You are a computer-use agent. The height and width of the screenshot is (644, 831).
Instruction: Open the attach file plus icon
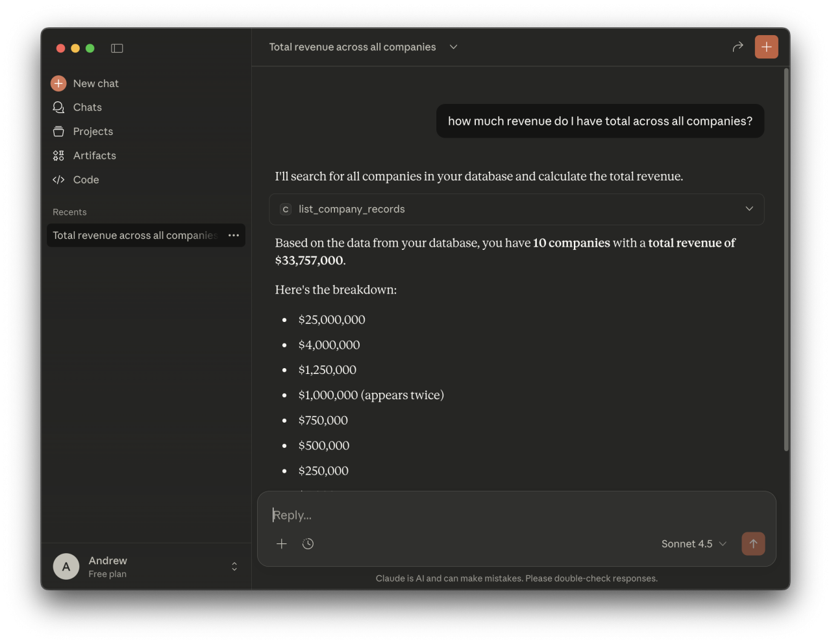[282, 544]
